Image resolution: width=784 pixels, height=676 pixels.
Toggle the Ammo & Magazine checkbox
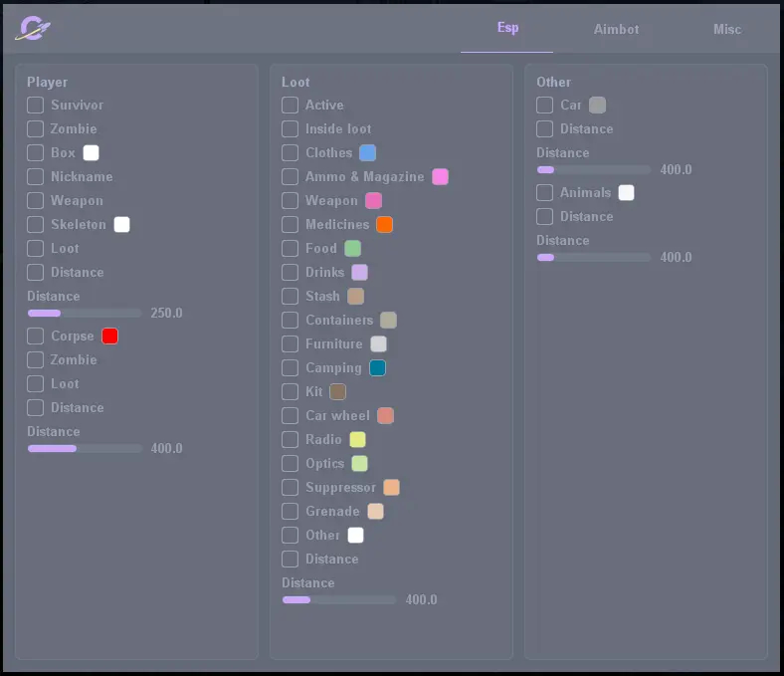(x=291, y=176)
